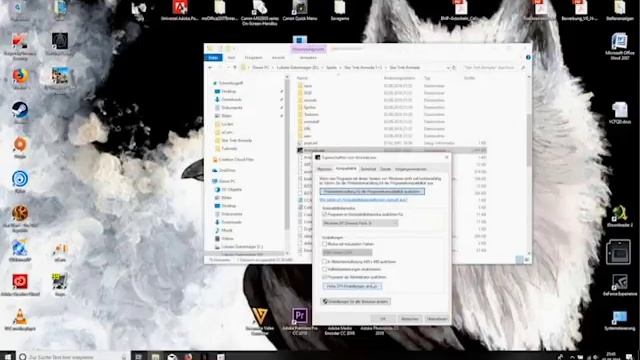The image size is (640, 360).
Task: Open the Ansicht ribbon tab in Explorer
Action: [x=278, y=58]
